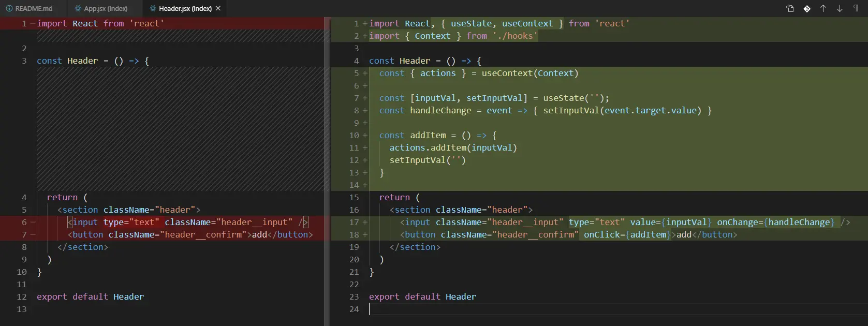Click "const Header = () => {" in right pane
This screenshot has width=868, height=326.
[x=425, y=61]
